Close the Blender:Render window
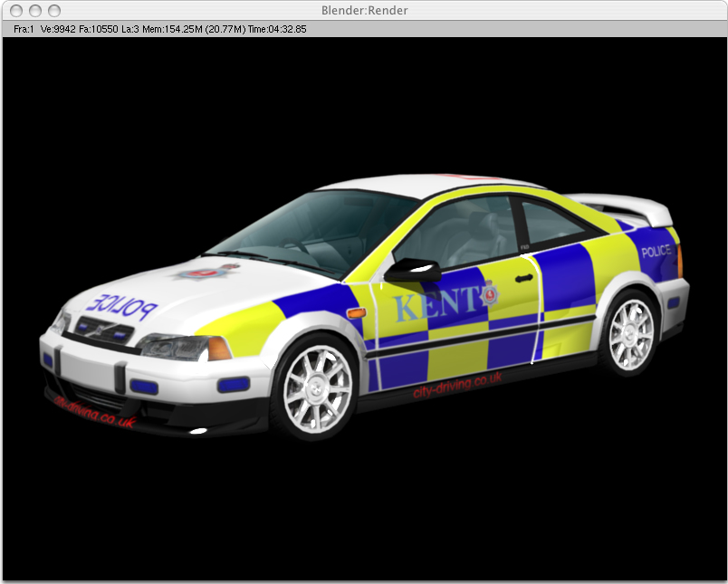This screenshot has width=728, height=584. click(x=16, y=10)
